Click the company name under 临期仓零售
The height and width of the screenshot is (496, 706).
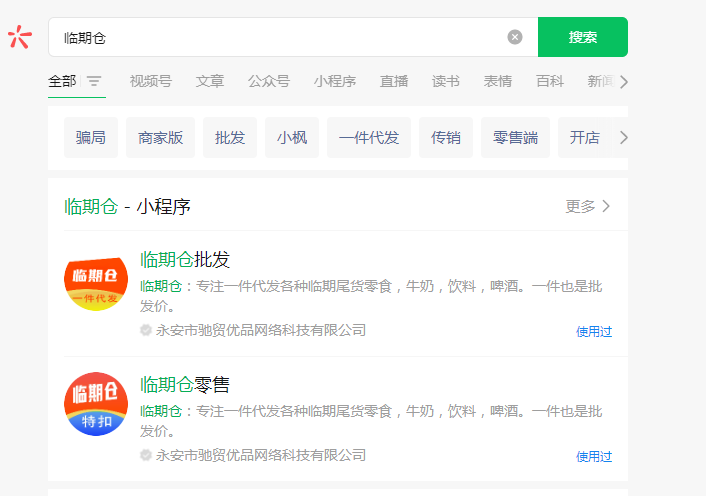pos(261,455)
